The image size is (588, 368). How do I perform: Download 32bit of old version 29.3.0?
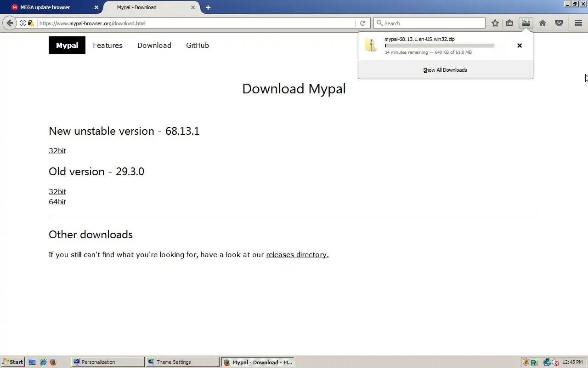(57, 191)
